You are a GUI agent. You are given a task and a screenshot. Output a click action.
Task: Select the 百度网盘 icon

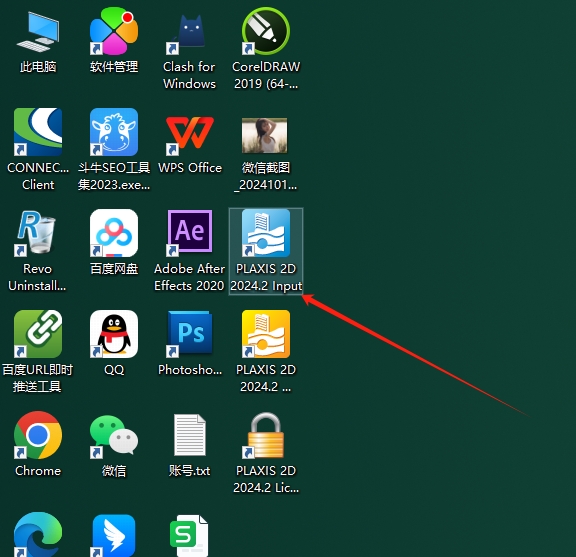click(114, 233)
